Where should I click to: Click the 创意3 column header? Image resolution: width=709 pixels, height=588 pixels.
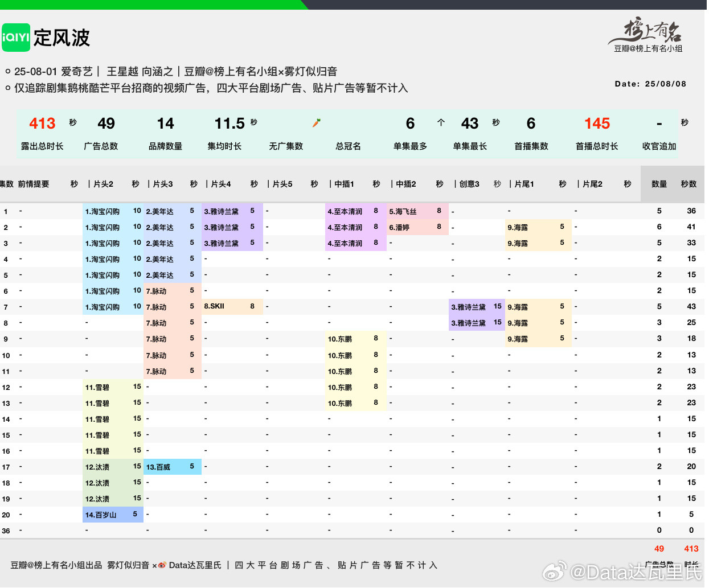[469, 184]
